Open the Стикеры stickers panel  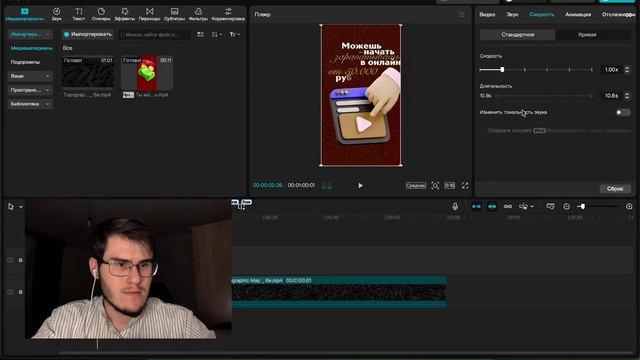101,14
